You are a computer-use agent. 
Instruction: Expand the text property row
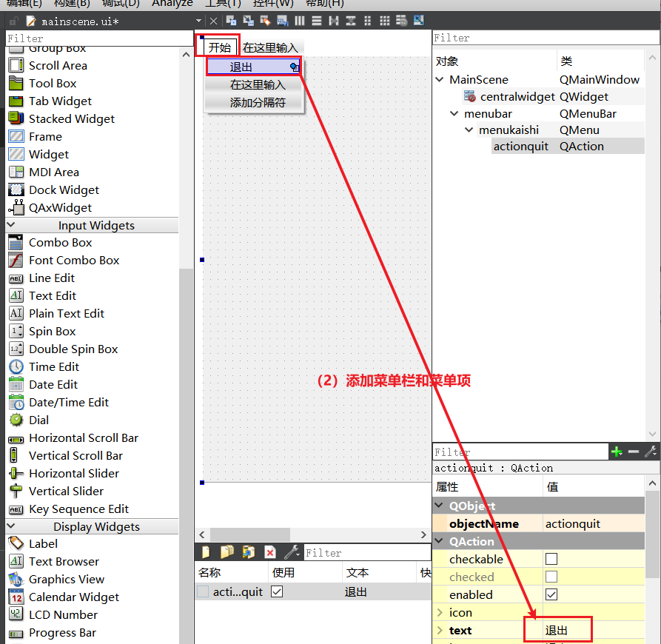[x=440, y=630]
